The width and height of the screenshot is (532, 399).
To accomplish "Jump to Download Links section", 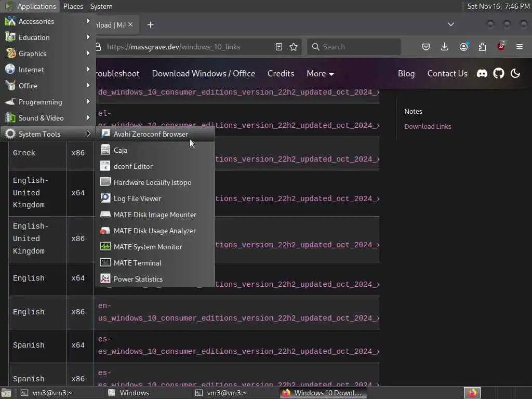I will 428,127.
